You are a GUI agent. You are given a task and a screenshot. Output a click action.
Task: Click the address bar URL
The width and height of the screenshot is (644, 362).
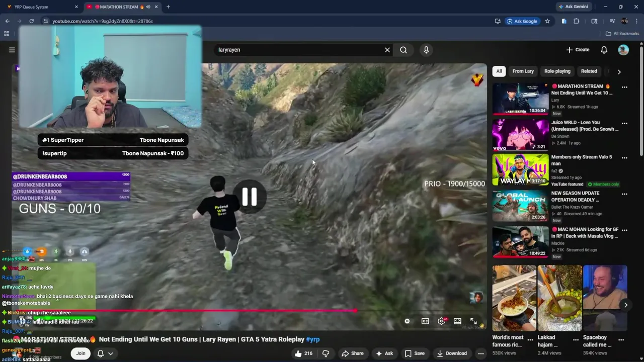103,21
